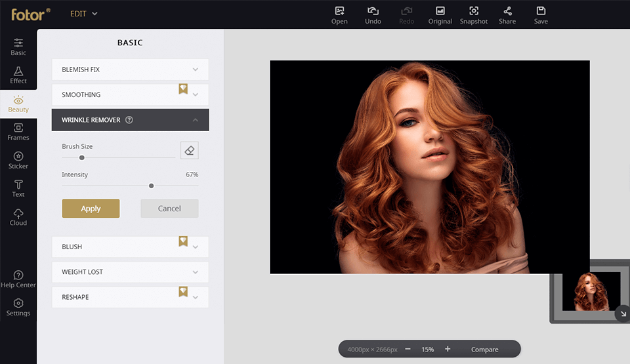Open the Wrinkle Remover help tooltip icon
The height and width of the screenshot is (364, 630).
click(129, 120)
